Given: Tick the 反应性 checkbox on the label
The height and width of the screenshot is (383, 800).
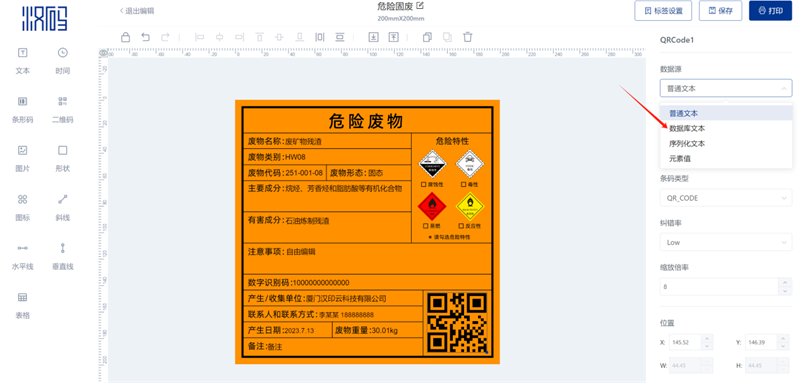Looking at the screenshot, I should 461,225.
